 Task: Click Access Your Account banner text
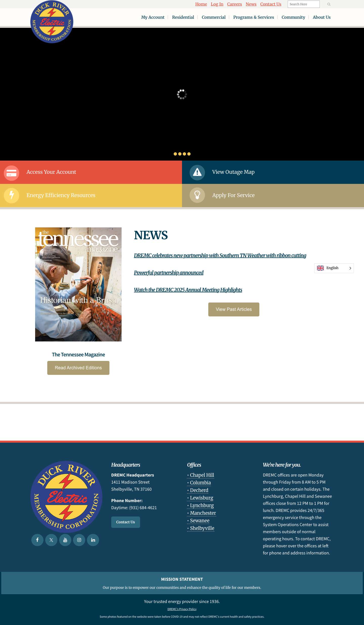click(x=51, y=172)
